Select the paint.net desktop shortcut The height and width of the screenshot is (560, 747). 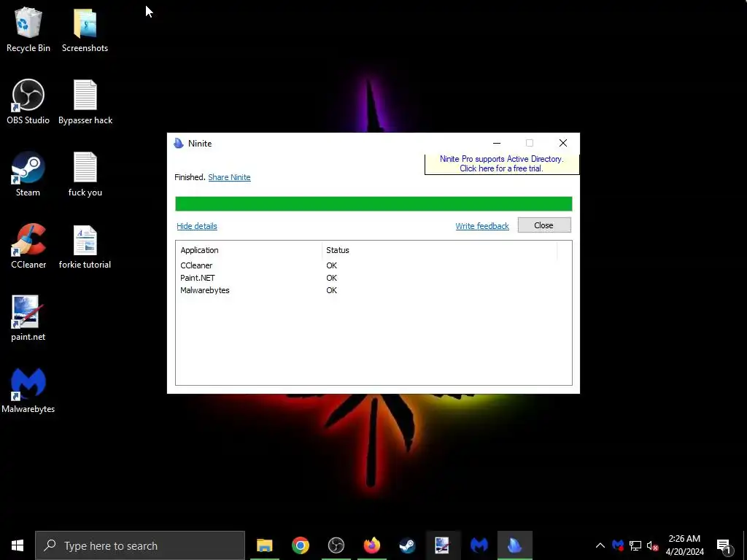click(28, 319)
